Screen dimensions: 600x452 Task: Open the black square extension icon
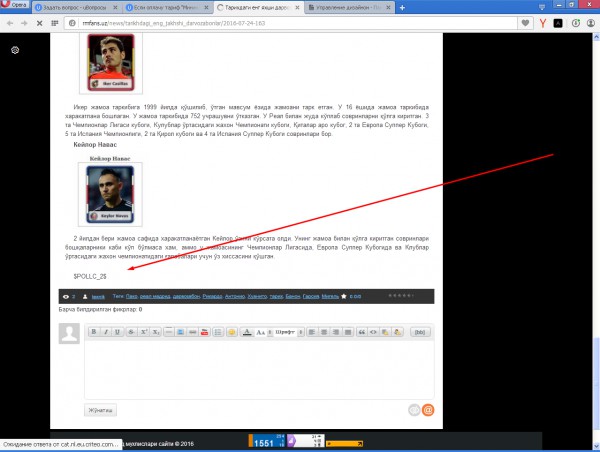pyautogui.click(x=558, y=23)
